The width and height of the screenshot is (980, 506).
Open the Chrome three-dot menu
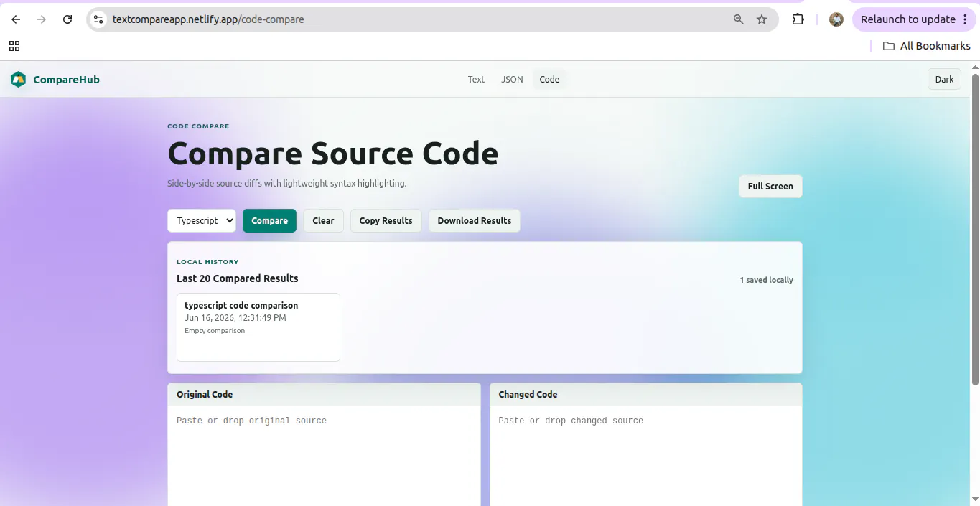tap(965, 19)
